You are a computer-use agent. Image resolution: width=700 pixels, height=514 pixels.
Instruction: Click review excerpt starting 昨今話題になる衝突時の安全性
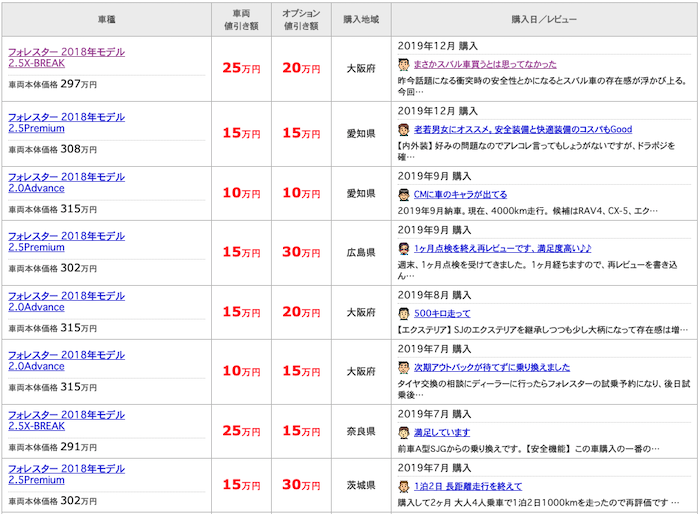click(542, 86)
